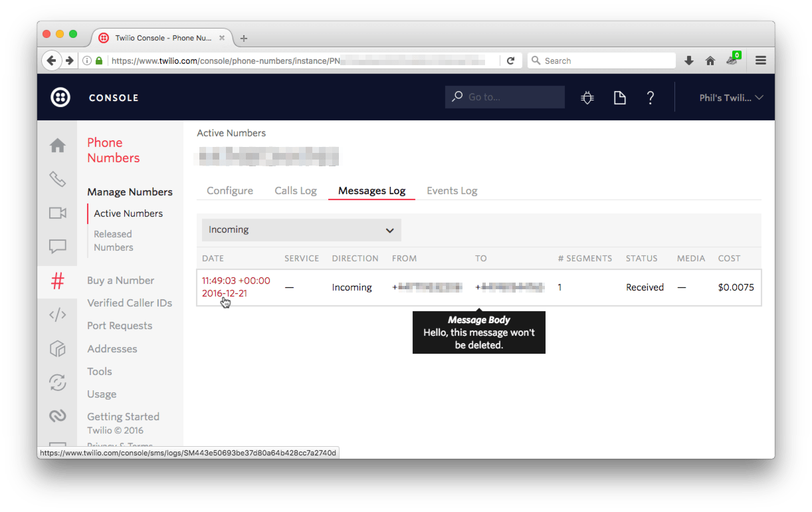Click the browser back arrow button
Screen dimensions: 812x512
(x=52, y=61)
